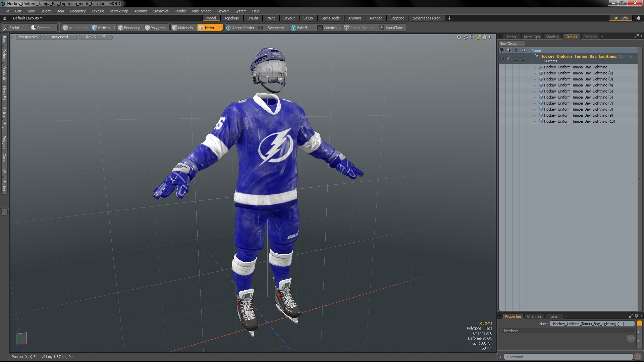The image size is (644, 362).
Task: Activate Items selection mode
Action: point(210,28)
